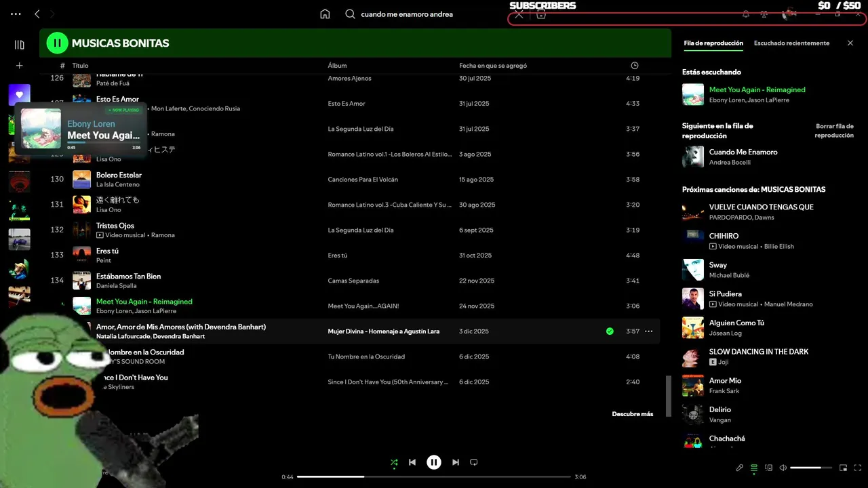Open connect to a device icon

(x=768, y=468)
